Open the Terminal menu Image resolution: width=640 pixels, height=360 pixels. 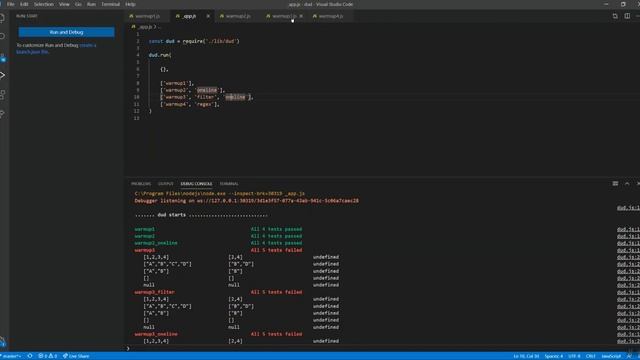click(x=110, y=4)
